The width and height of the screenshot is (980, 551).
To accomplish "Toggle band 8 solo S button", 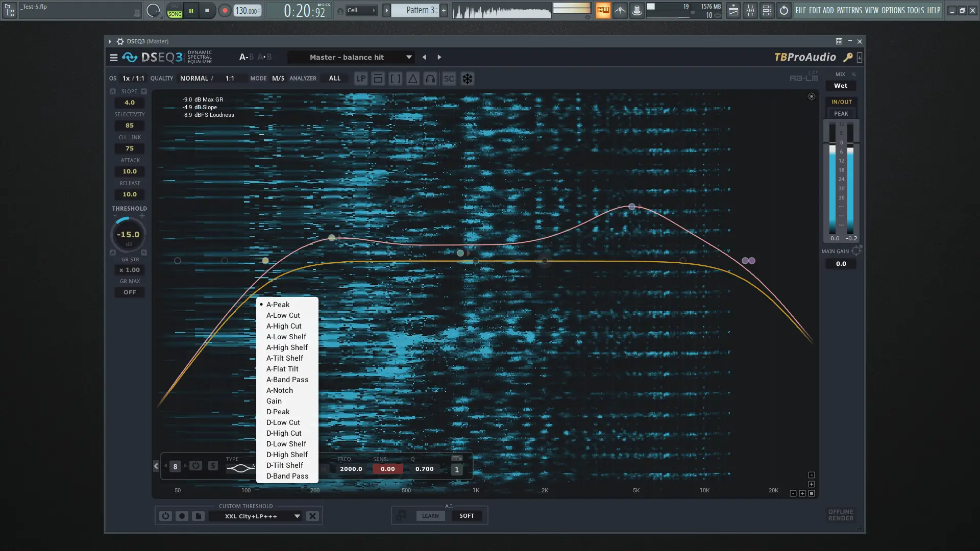I will coord(213,466).
